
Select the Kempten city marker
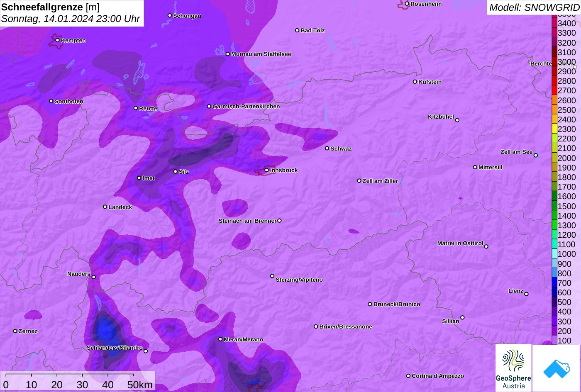point(58,40)
